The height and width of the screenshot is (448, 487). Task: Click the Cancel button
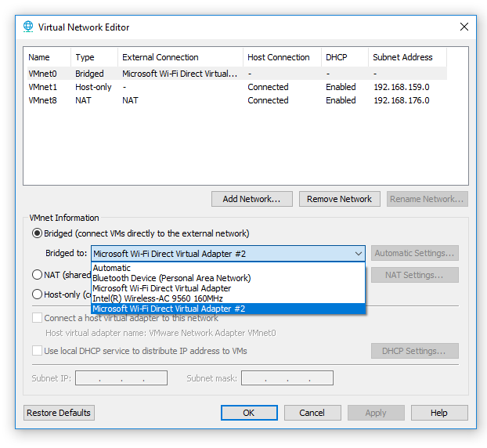(x=312, y=413)
